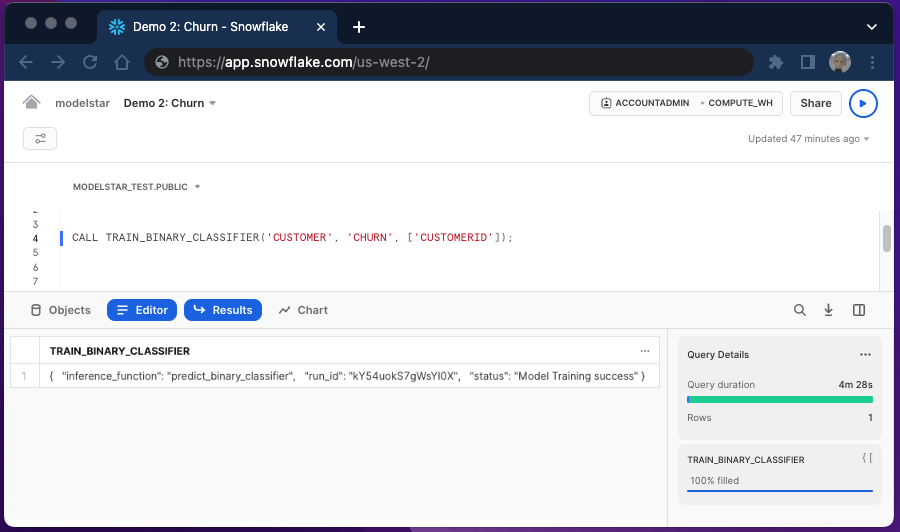Search results using the magnifier icon
The height and width of the screenshot is (532, 900).
click(x=800, y=310)
